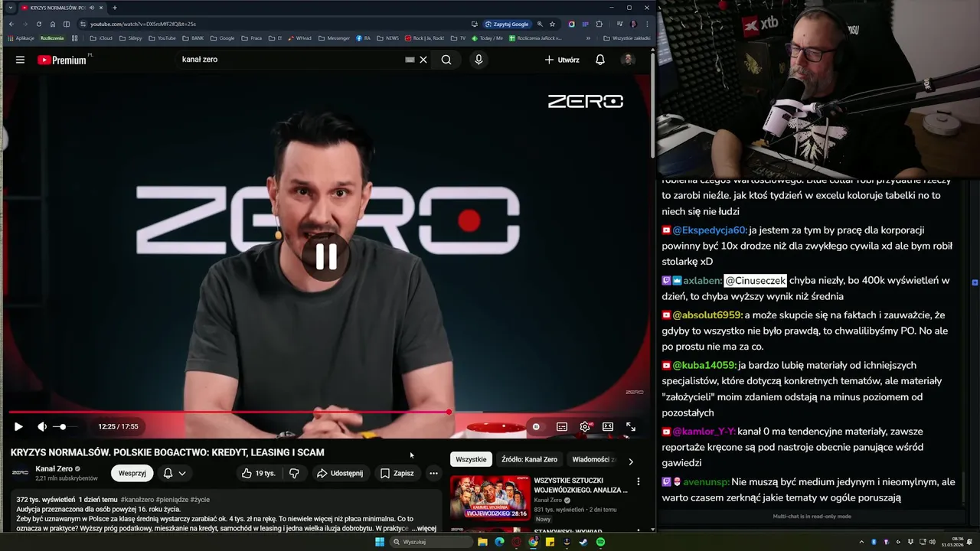Open the NEWS bookmark folder
This screenshot has width=980, height=551.
click(x=387, y=37)
